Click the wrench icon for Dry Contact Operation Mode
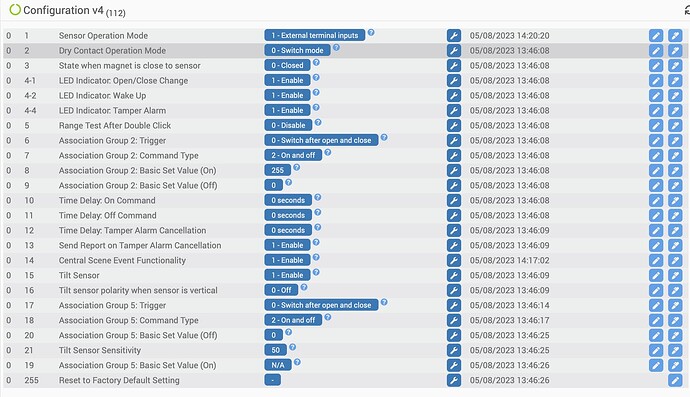Screen dimensions: 690x397 tap(454, 51)
